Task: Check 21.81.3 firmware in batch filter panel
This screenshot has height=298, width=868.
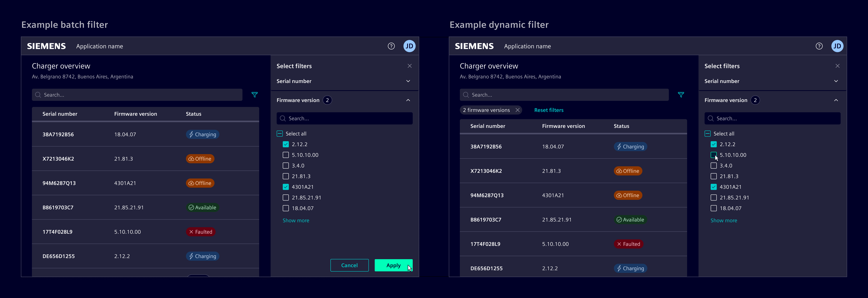Action: click(x=286, y=176)
